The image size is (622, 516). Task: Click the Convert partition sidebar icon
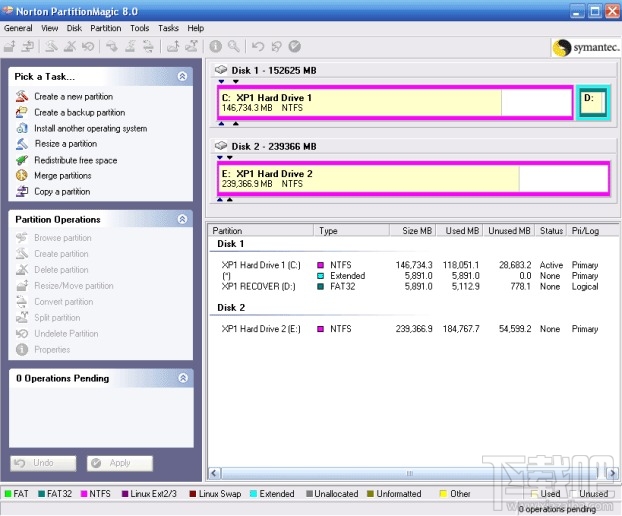point(22,301)
